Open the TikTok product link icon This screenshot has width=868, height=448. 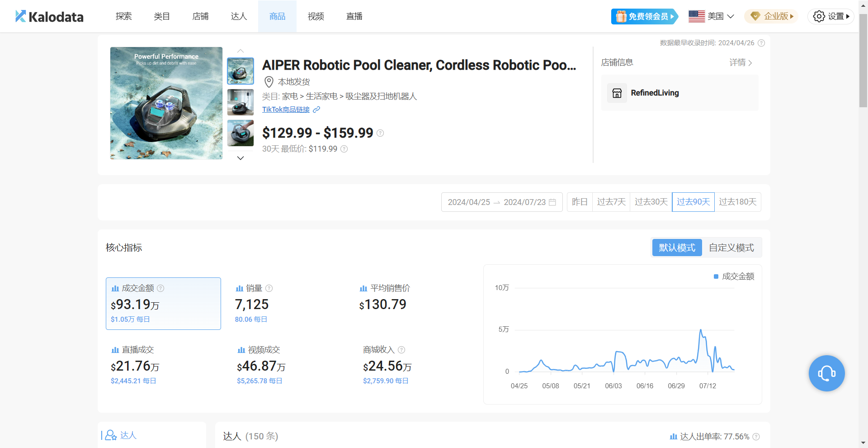pyautogui.click(x=316, y=110)
